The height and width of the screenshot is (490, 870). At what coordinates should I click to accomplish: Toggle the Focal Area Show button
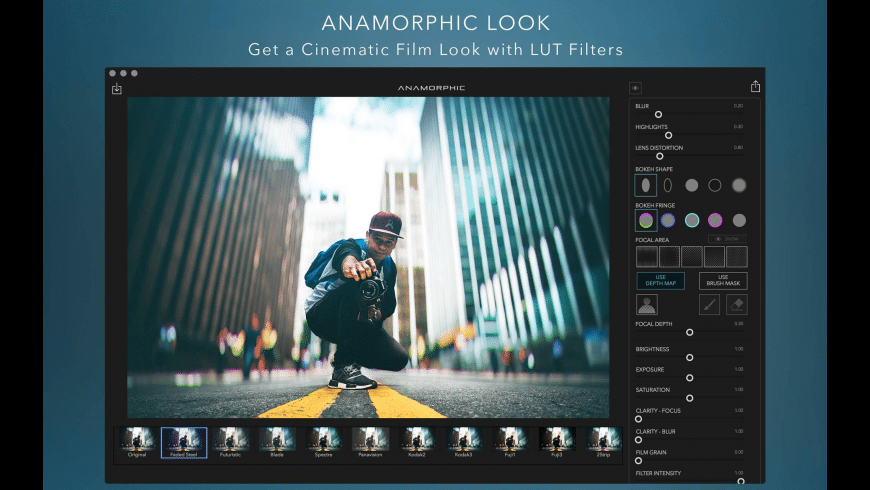click(x=727, y=239)
